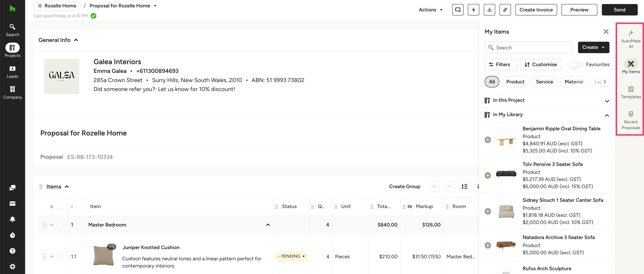Open the Actions dropdown menu

[431, 10]
